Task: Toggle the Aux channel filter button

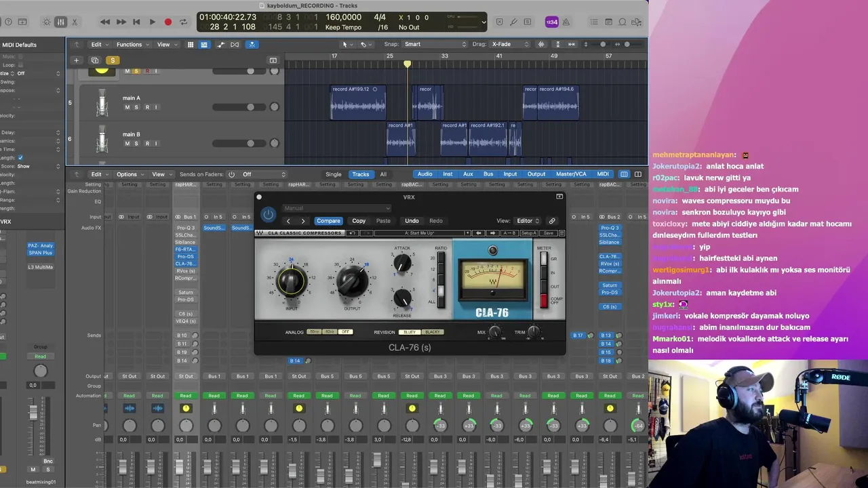Action: pos(468,174)
